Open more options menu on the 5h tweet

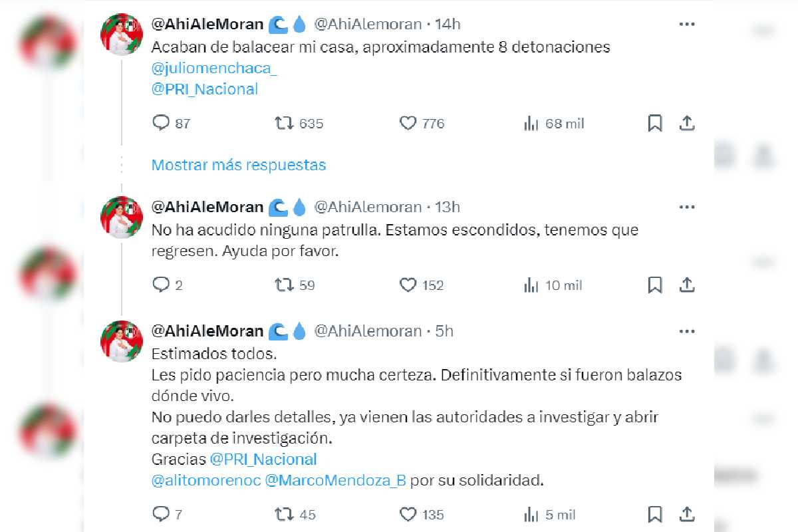pyautogui.click(x=687, y=331)
